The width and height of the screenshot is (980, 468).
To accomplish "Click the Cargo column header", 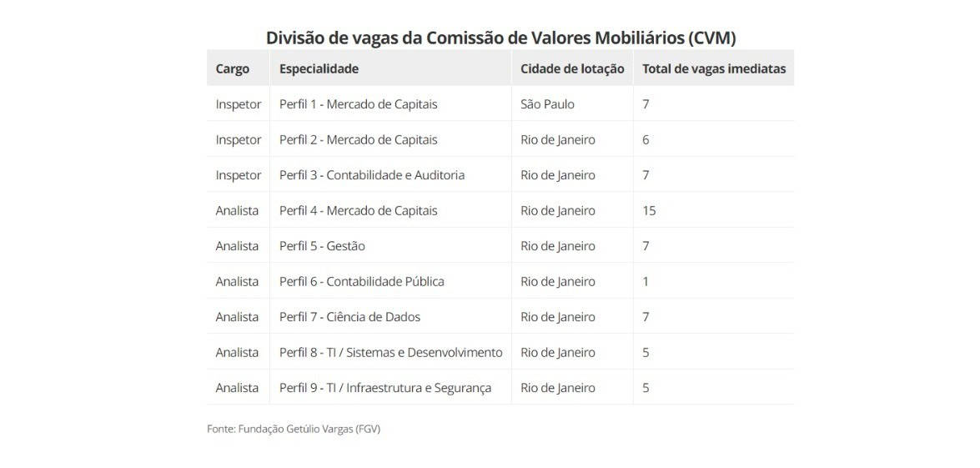I will point(233,69).
